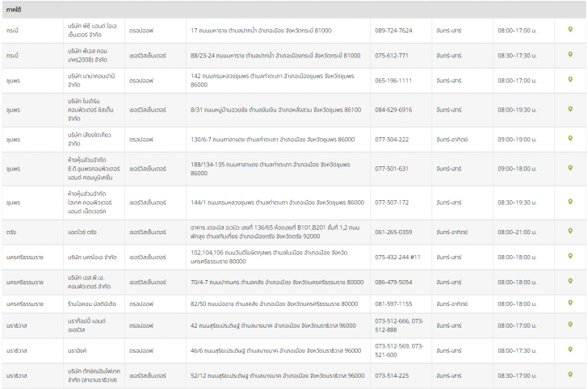Open map pin for 073-514-225 row
Viewport: 588px width, 389px height.
point(570,374)
